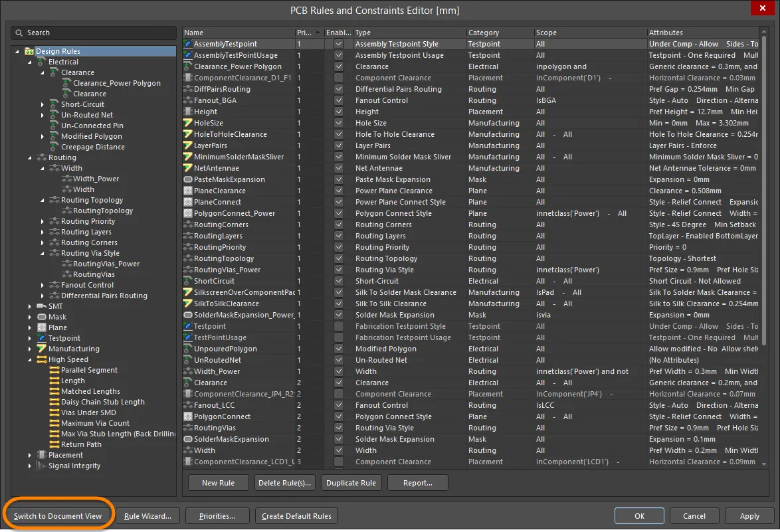
Task: Click the Electrical category icon in tree
Action: (42, 62)
